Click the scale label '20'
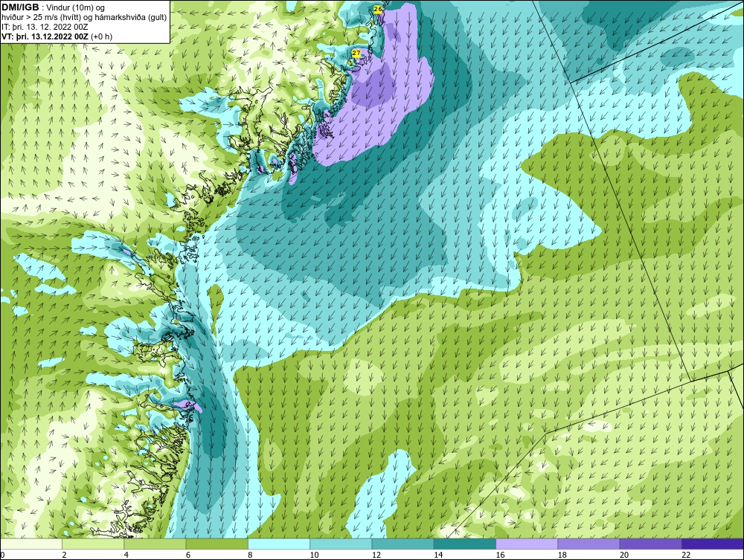The width and height of the screenshot is (744, 560). pyautogui.click(x=624, y=555)
